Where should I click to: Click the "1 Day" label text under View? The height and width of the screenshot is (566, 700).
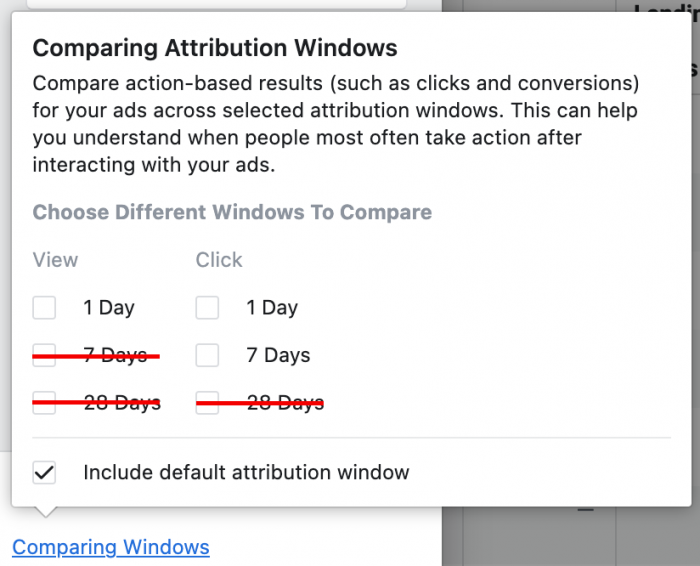[x=109, y=308]
